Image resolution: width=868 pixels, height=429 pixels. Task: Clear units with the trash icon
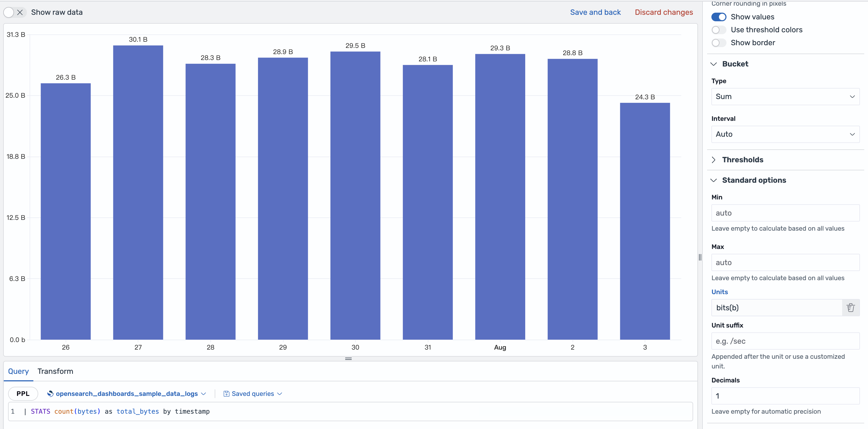[851, 308]
